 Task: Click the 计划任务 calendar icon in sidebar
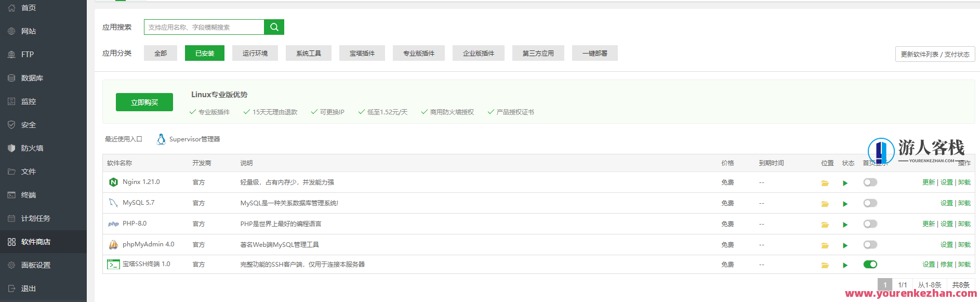pyautogui.click(x=11, y=218)
